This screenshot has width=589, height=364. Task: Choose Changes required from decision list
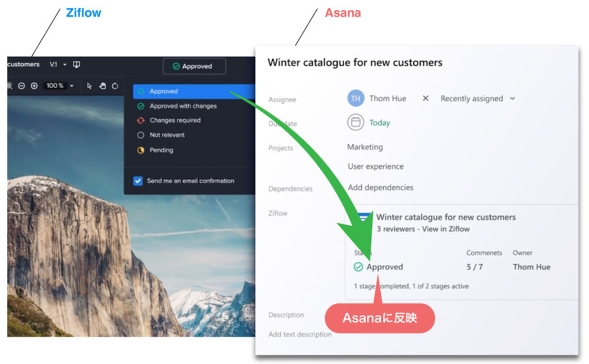pos(169,121)
